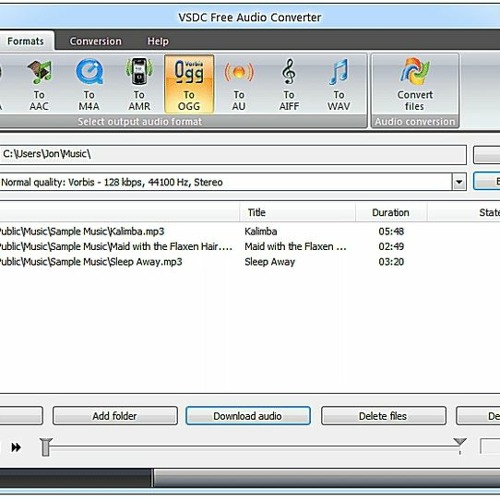Click inside the output path field C:\Users\Jon\Music\

233,154
